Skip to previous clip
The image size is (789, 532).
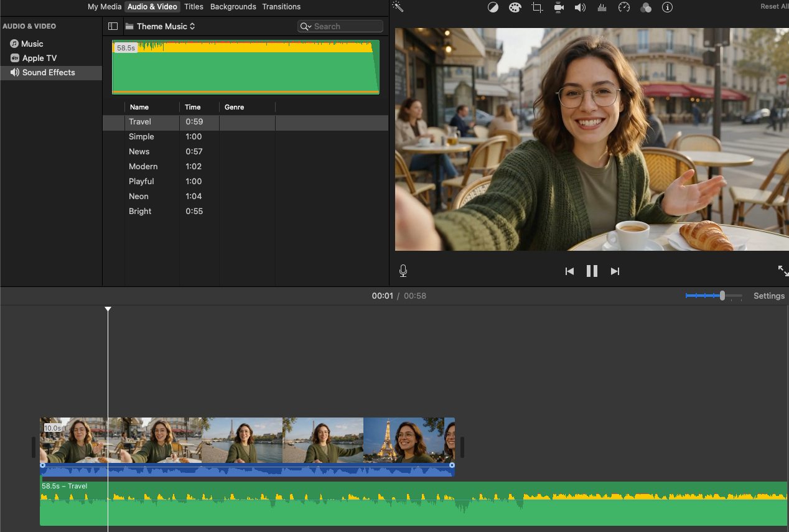[569, 271]
